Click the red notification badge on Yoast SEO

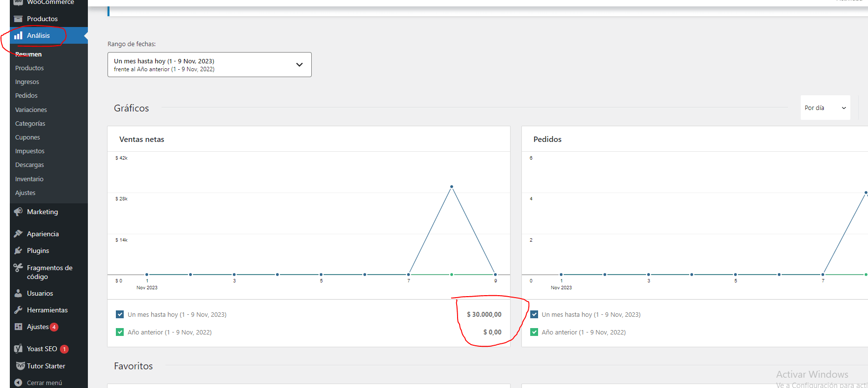pos(64,349)
